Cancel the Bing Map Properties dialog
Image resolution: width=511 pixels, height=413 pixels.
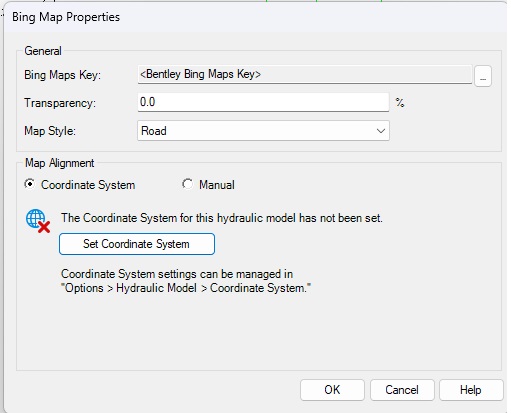[402, 390]
